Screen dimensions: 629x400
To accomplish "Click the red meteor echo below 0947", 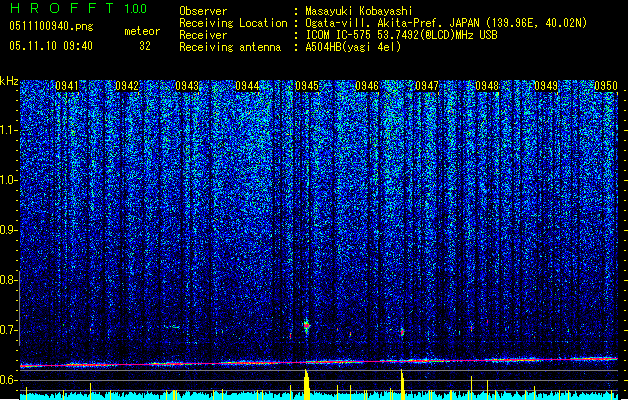I will click(x=402, y=332).
